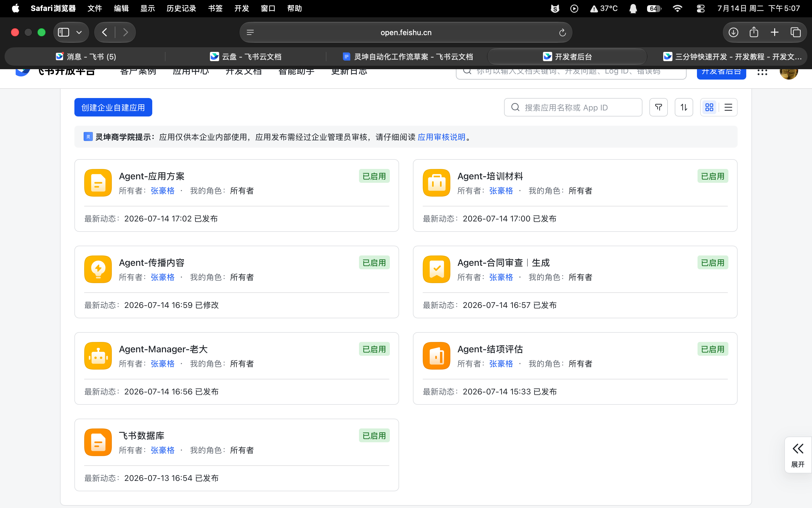
Task: Click the 2026-07-14 16:59 已修改 status
Action: click(x=171, y=305)
